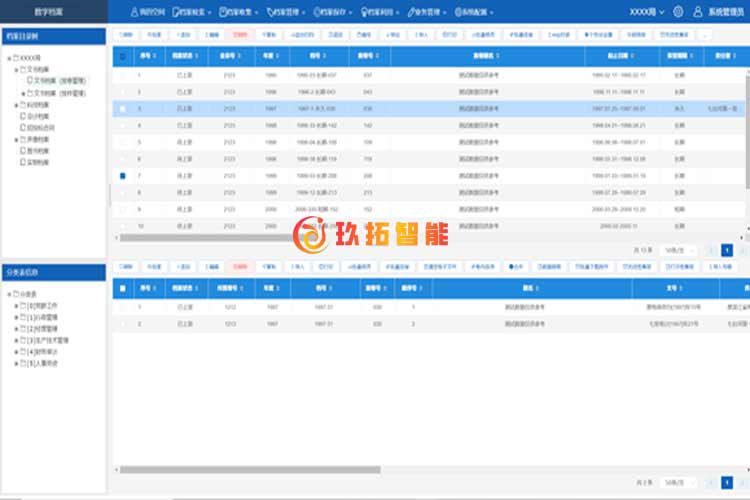Viewport: 750px width, 500px height.
Task: Open the 系统配置 menu
Action: [x=474, y=12]
